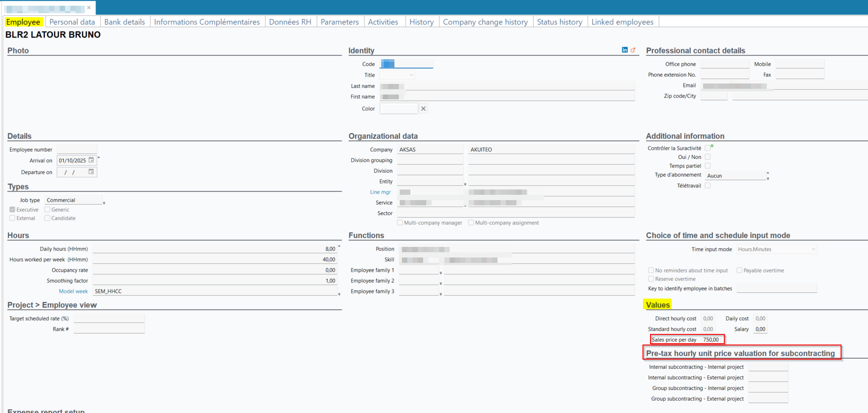Check Multi-company manager option

400,223
